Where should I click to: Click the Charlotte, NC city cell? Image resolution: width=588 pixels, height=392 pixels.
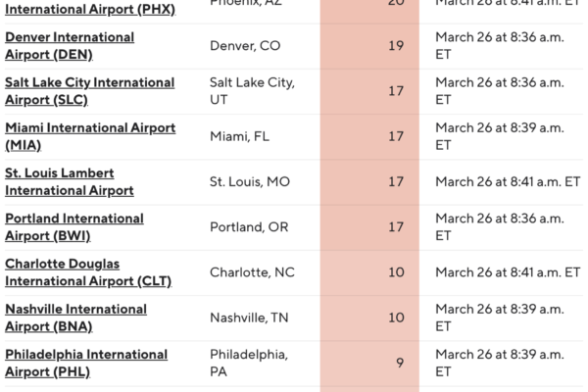click(x=252, y=272)
